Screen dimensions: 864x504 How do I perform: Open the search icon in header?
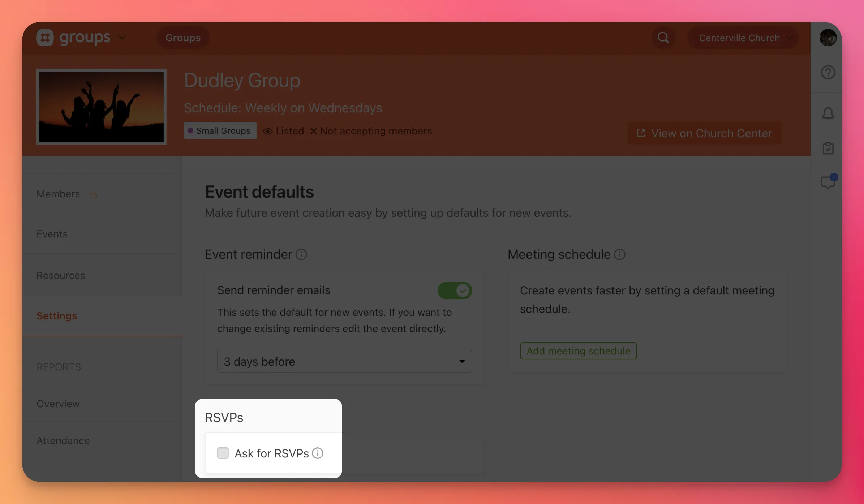click(x=663, y=38)
